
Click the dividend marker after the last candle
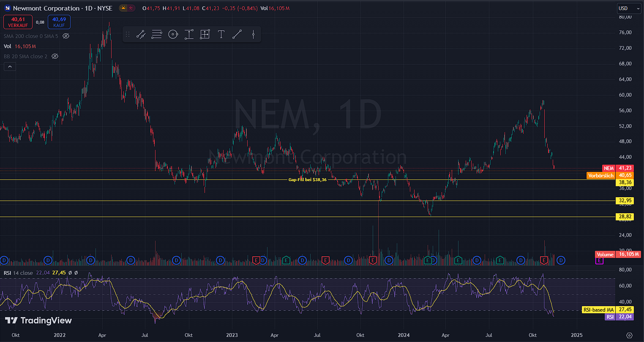click(561, 260)
